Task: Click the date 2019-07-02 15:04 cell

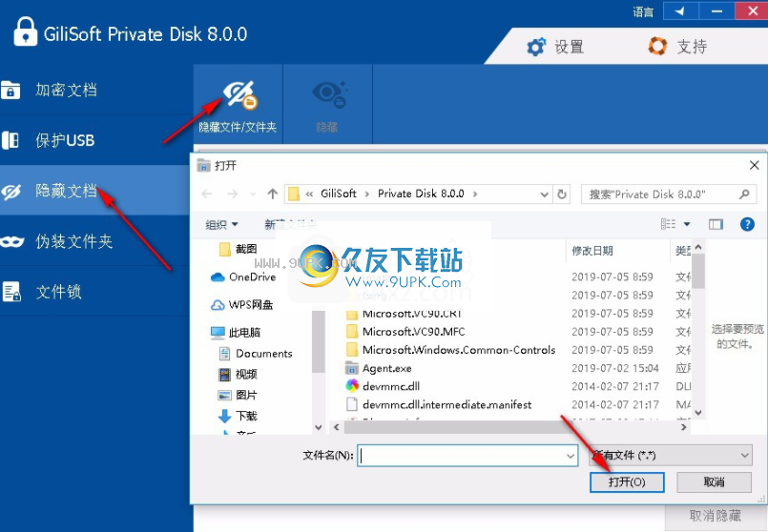Action: click(615, 368)
